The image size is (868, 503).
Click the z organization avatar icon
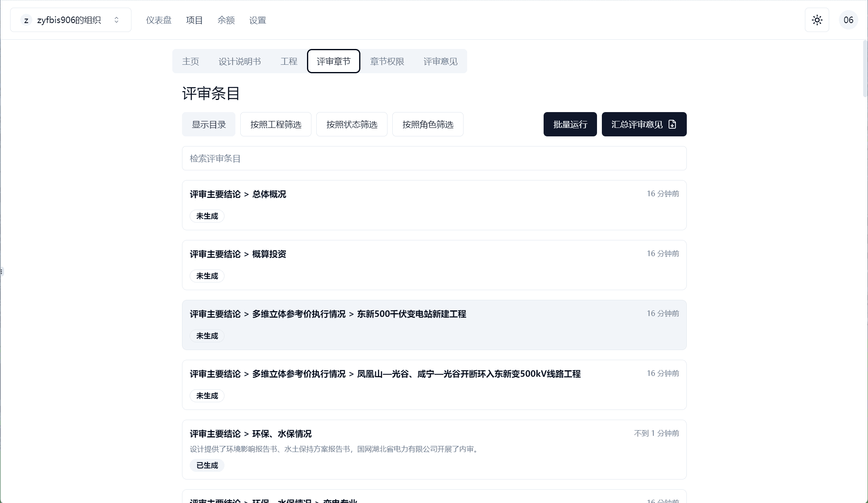(x=26, y=20)
